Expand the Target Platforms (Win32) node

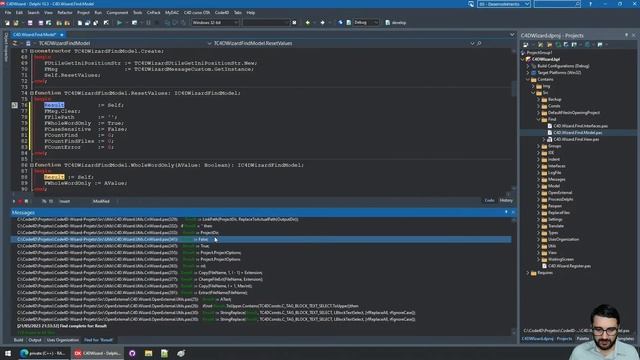[x=528, y=73]
